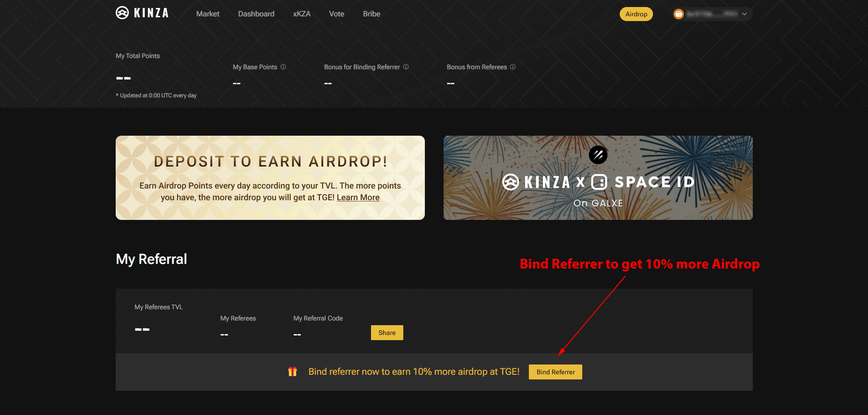Open the Dashboard tab

[x=256, y=14]
